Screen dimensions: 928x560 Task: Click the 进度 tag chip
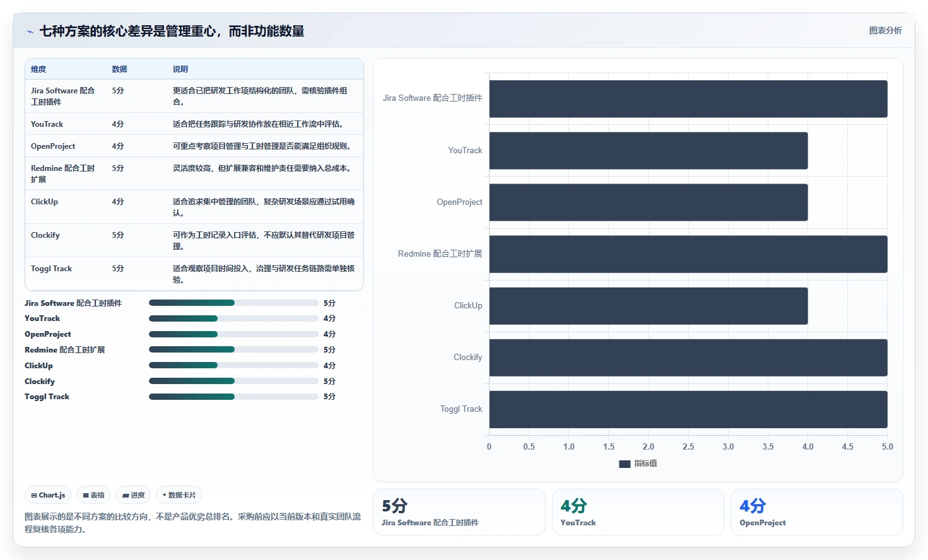[x=133, y=495]
